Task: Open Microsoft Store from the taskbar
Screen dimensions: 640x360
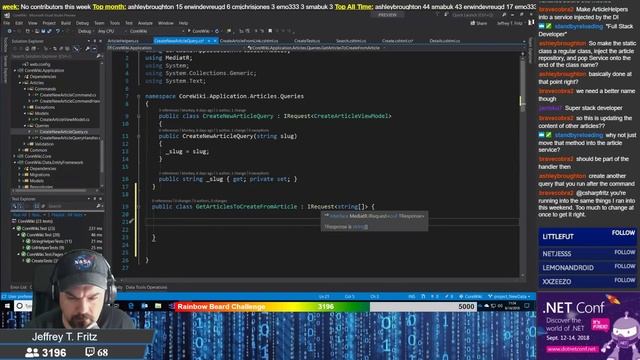Action: click(x=144, y=306)
